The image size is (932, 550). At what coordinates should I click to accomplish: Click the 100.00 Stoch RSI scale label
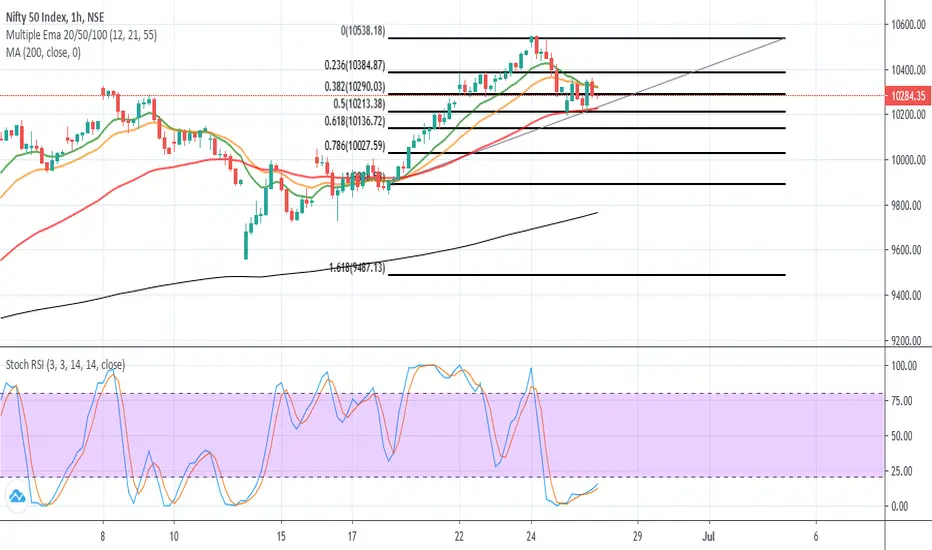point(902,366)
